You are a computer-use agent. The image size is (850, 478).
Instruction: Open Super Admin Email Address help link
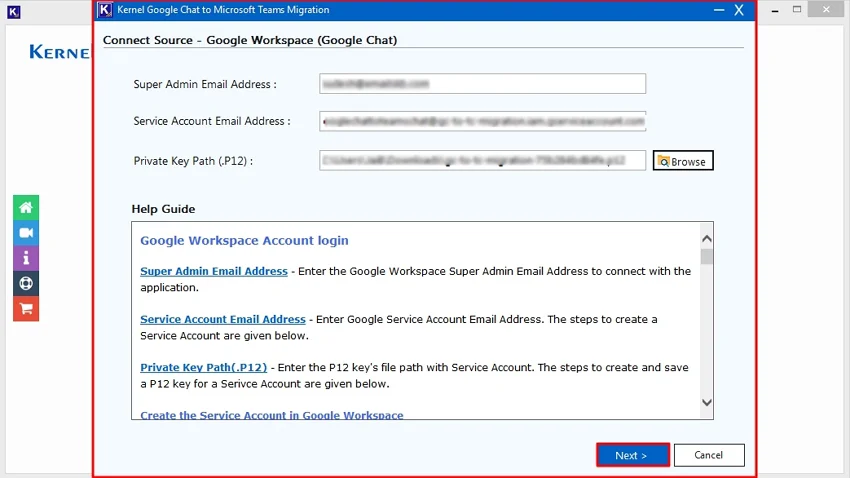tap(214, 272)
